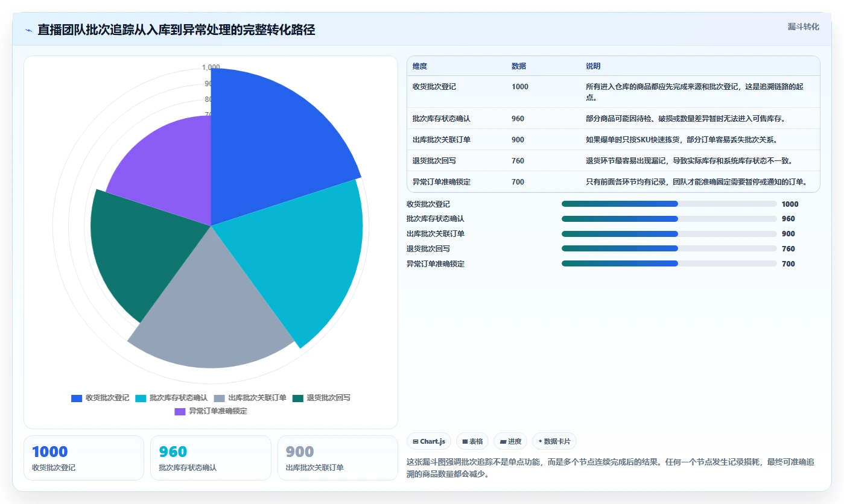Image resolution: width=844 pixels, height=504 pixels.
Task: Click the Chart.js tag
Action: click(x=429, y=441)
